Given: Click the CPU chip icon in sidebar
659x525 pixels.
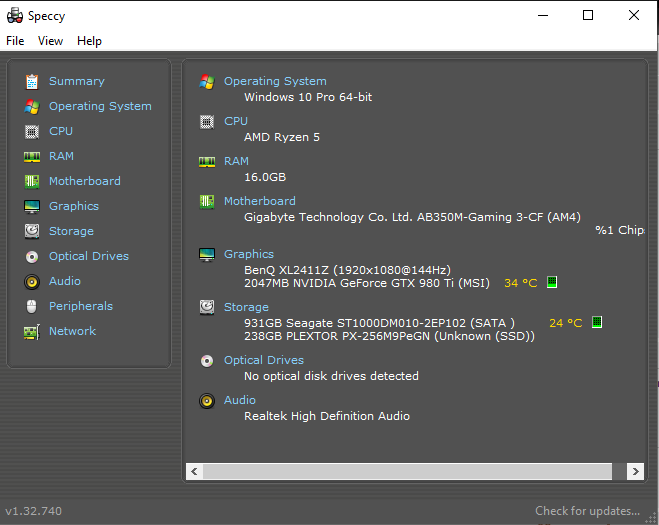Looking at the screenshot, I should point(32,131).
